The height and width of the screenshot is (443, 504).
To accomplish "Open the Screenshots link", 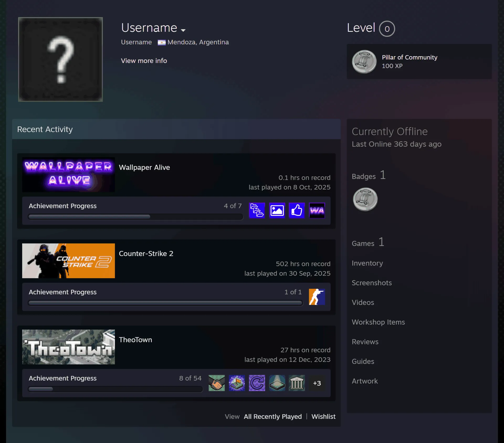I will pyautogui.click(x=372, y=283).
